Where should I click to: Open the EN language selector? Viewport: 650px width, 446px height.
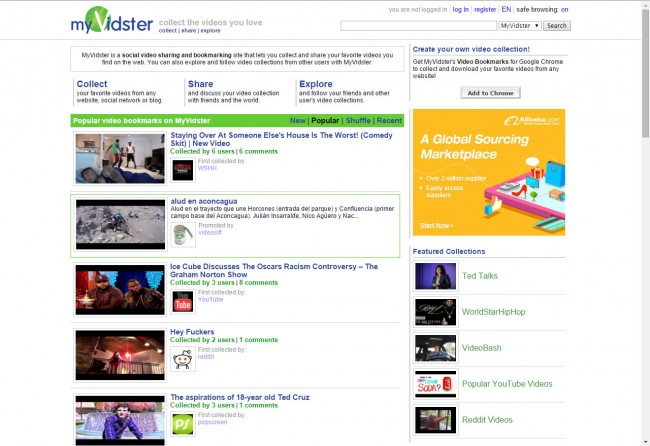pos(506,9)
